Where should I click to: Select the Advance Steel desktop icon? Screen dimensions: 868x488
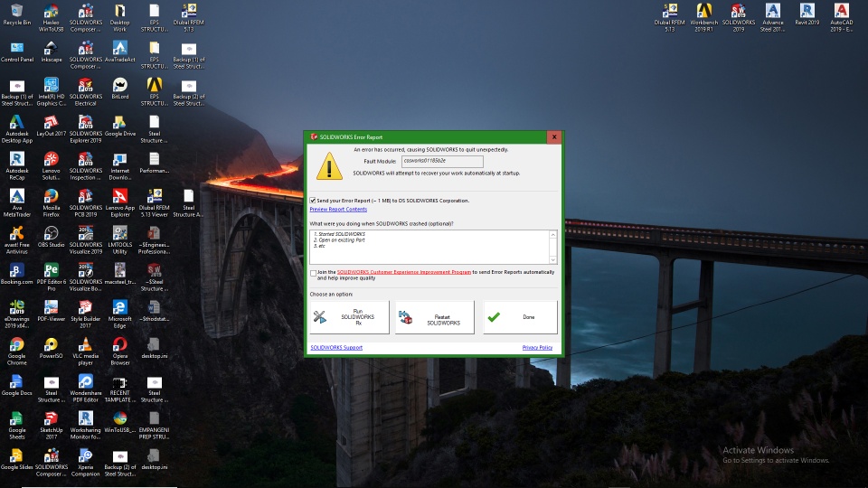772,18
